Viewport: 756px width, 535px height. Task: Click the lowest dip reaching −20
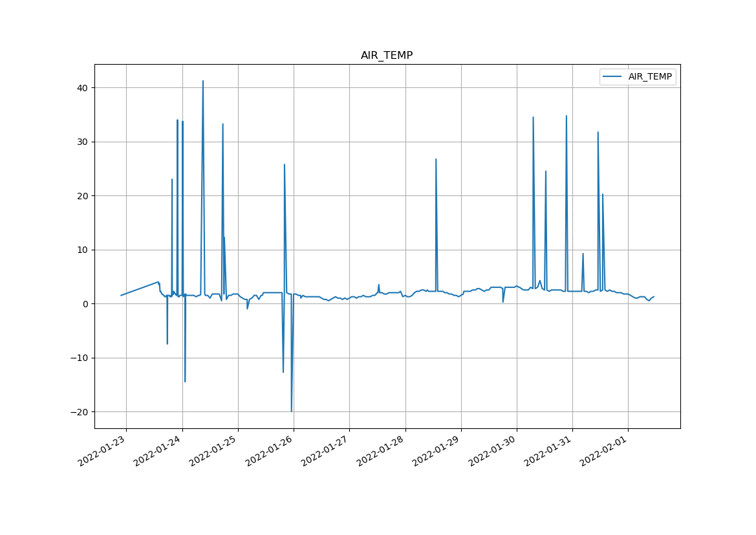click(291, 411)
